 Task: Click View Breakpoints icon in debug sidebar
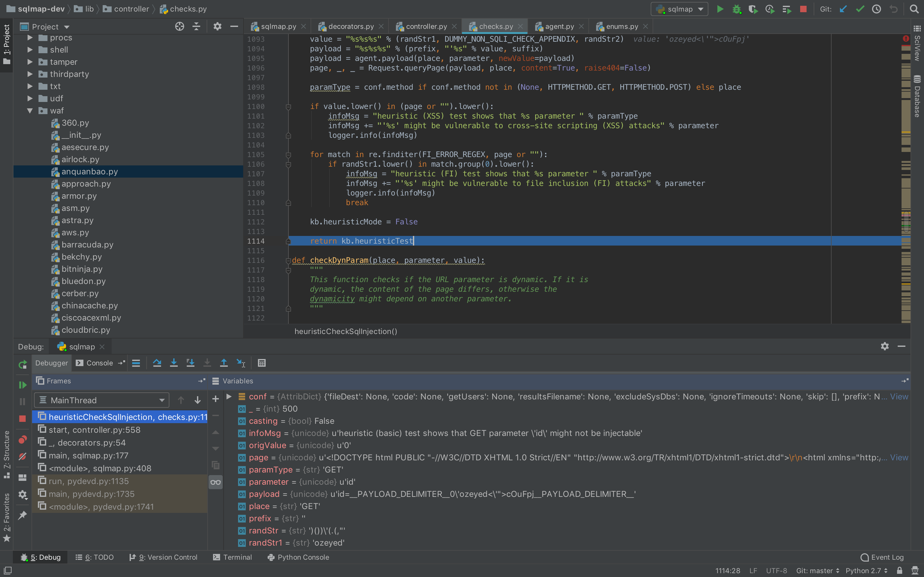[22, 439]
